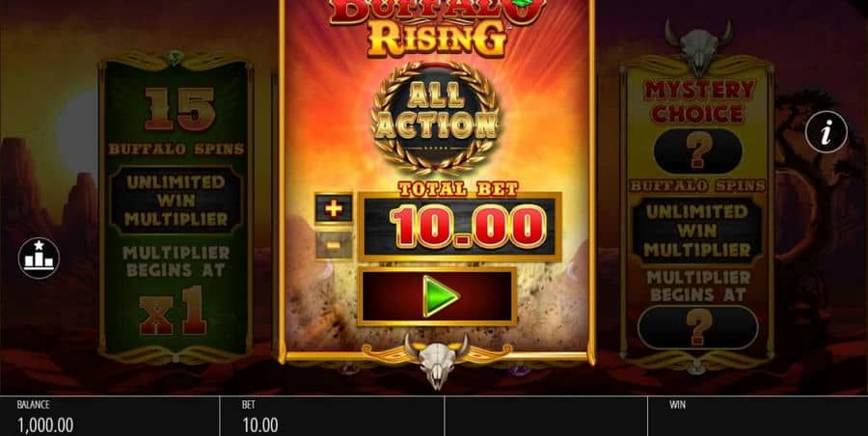Click the Balance 1,000.00 field
The width and height of the screenshot is (868, 436).
tap(110, 416)
